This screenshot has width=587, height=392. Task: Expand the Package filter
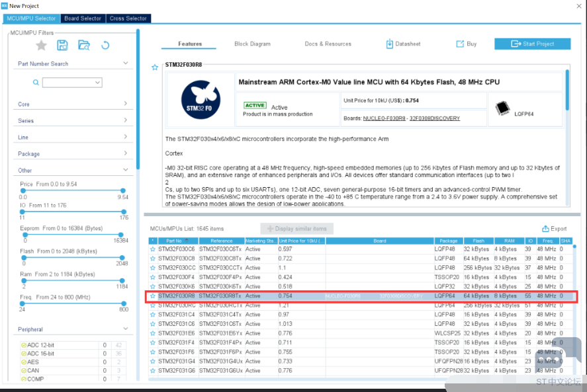coord(126,153)
